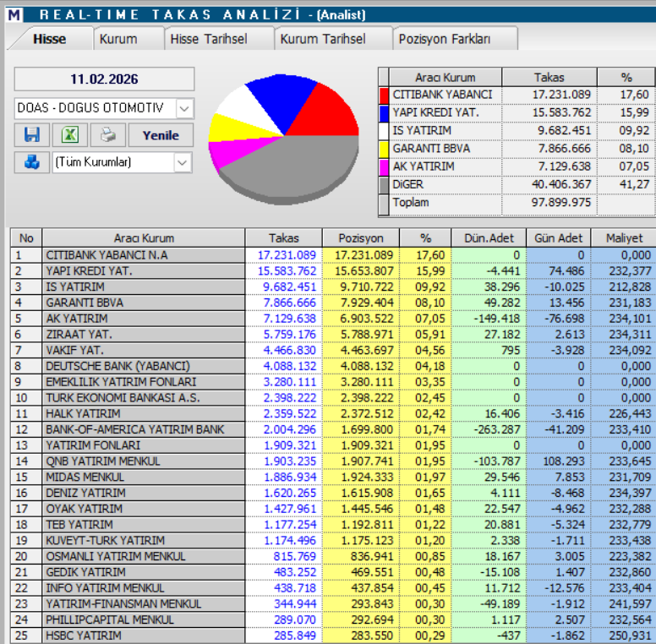Viewport: 656px width, 644px height.
Task: Open the Kurum Tarihsel tab
Action: [323, 39]
